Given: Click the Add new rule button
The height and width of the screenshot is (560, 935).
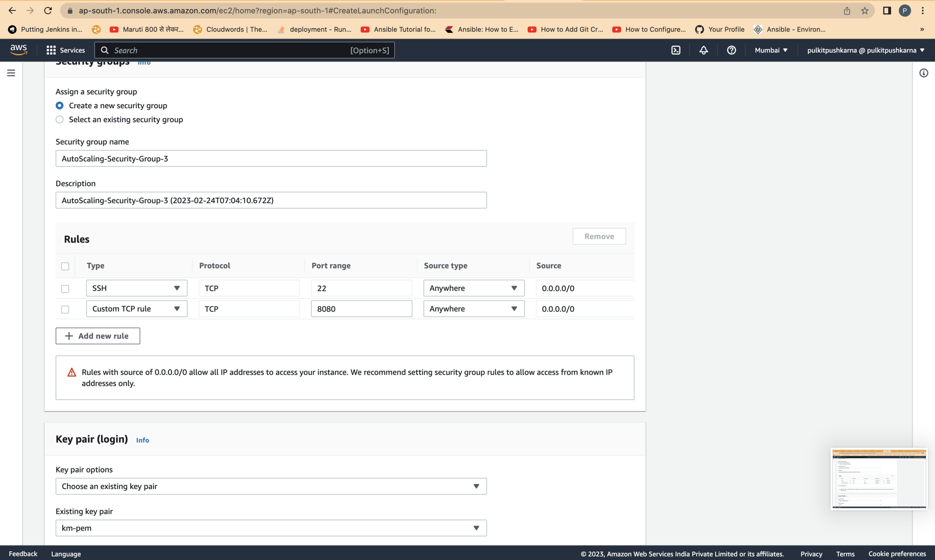Looking at the screenshot, I should point(98,336).
